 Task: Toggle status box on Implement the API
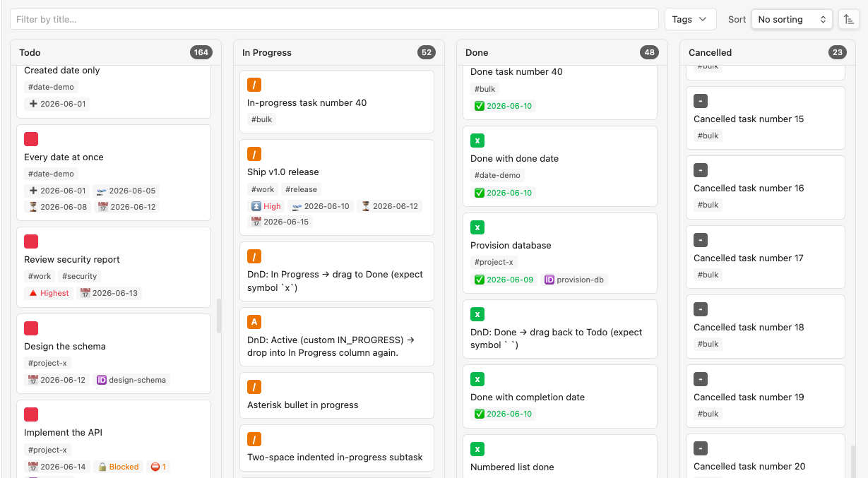coord(31,414)
